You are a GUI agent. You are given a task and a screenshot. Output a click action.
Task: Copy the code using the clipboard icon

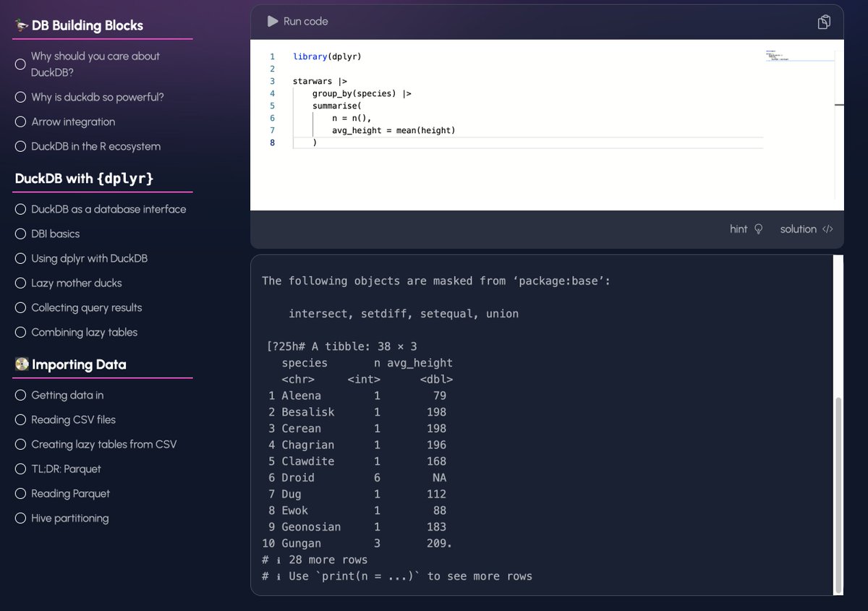(824, 22)
